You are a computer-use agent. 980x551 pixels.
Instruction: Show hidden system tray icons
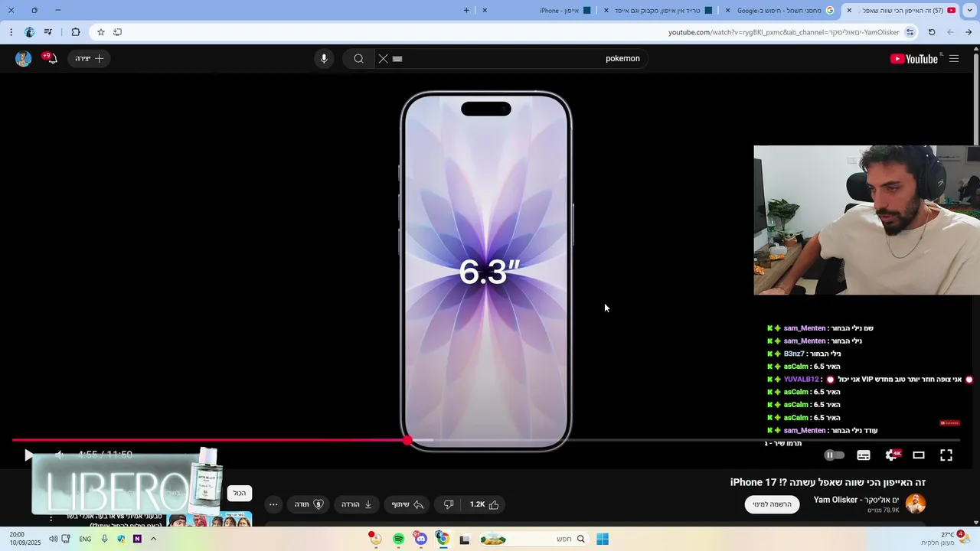coord(153,540)
